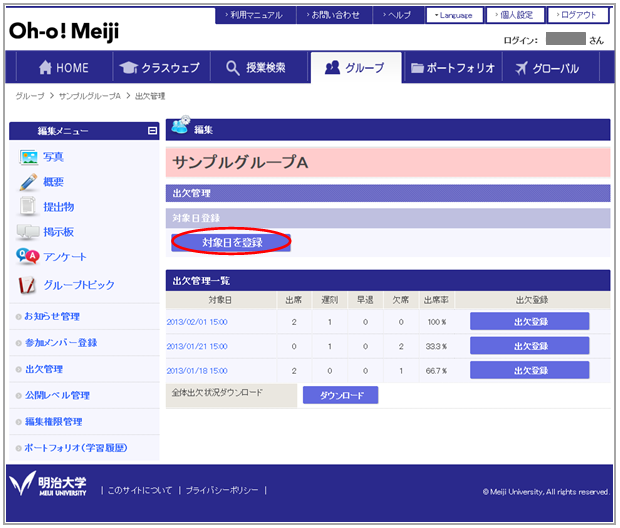This screenshot has height=528, width=620.
Task: Click the Oh-o! Meiji site logo
Action: pyautogui.click(x=64, y=32)
